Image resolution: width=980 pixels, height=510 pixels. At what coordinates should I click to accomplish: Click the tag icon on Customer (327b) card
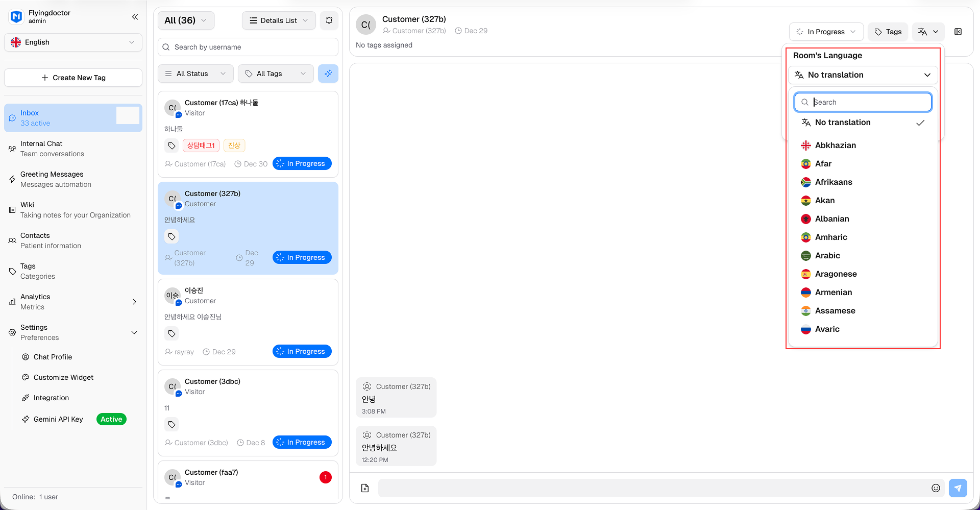coord(171,236)
